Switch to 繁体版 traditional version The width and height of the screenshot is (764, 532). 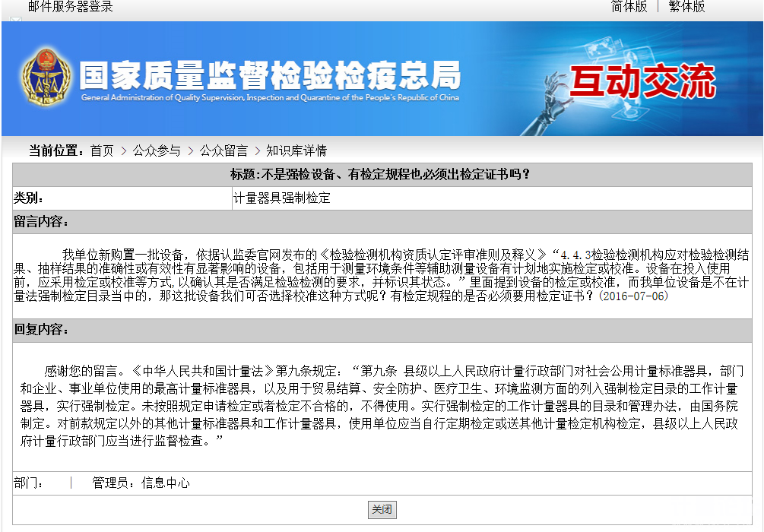pos(686,7)
